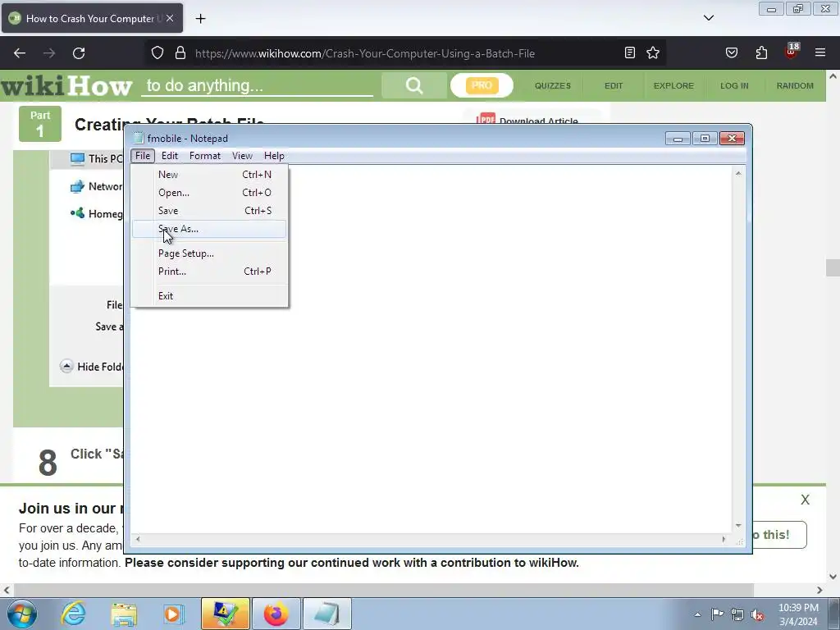
Task: Go back with Firefox back arrow
Action: click(20, 53)
